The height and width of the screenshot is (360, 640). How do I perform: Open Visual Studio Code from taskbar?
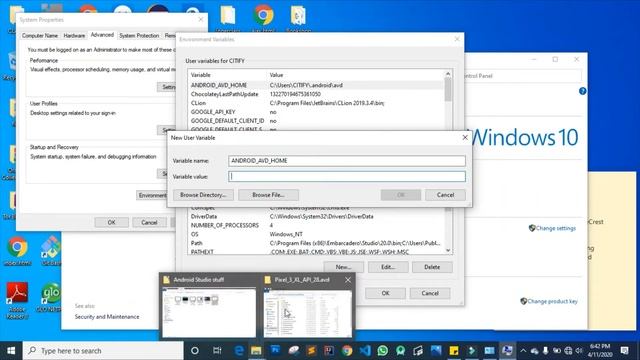coord(365,351)
